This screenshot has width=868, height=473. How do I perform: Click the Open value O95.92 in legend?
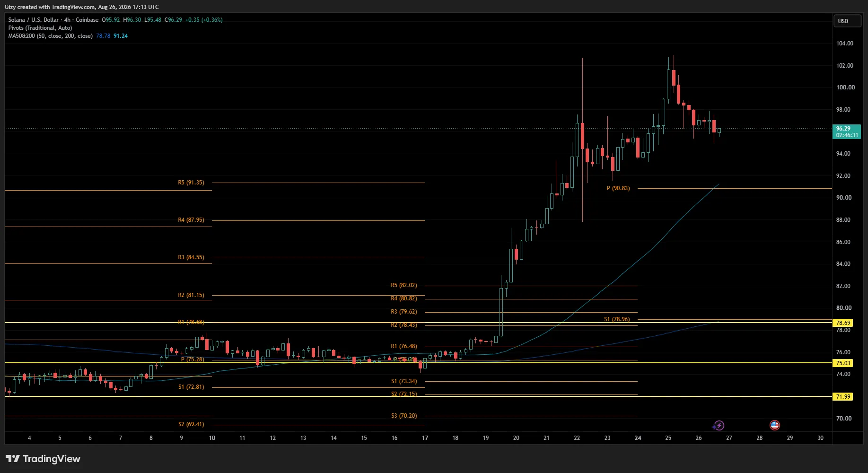[111, 20]
